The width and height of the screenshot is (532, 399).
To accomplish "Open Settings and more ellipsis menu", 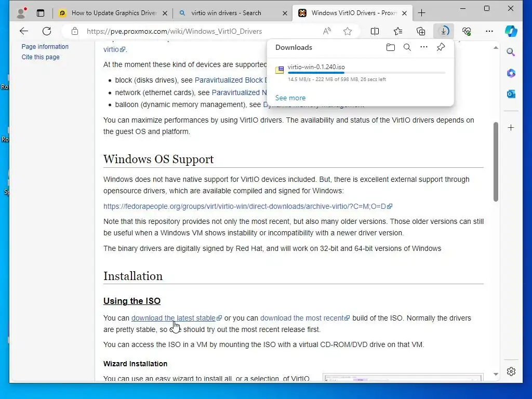I will [489, 31].
